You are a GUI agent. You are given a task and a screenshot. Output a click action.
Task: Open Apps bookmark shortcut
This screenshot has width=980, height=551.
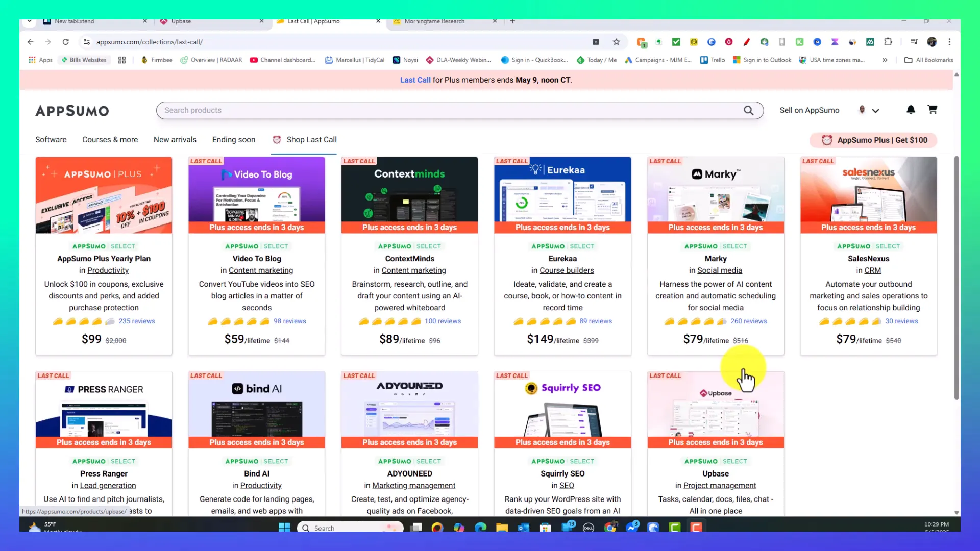40,60
